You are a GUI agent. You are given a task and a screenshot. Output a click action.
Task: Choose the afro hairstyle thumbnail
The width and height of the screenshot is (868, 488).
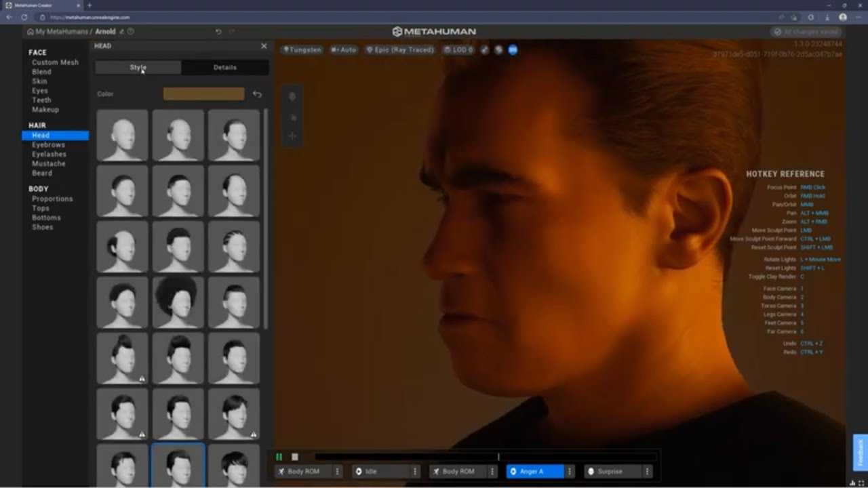click(178, 302)
